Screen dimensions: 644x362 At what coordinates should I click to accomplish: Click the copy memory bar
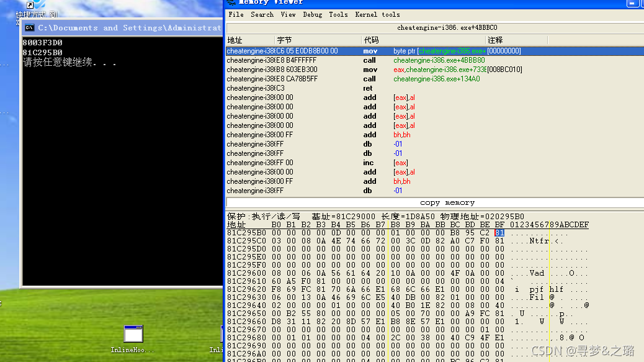coord(434,202)
